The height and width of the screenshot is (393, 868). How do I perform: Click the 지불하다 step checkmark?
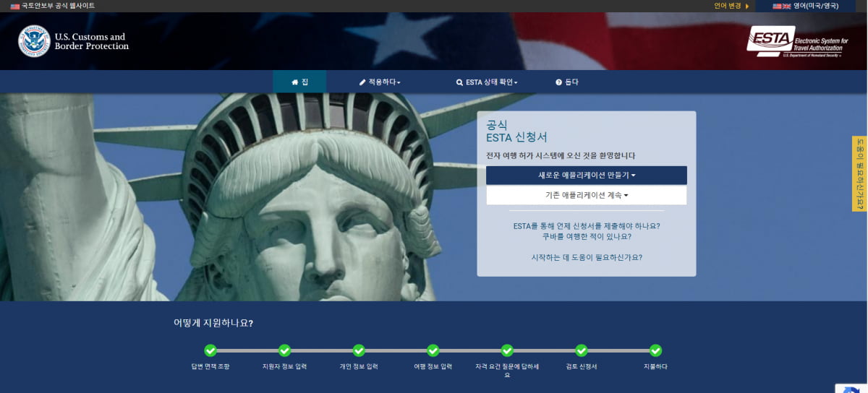(x=655, y=350)
